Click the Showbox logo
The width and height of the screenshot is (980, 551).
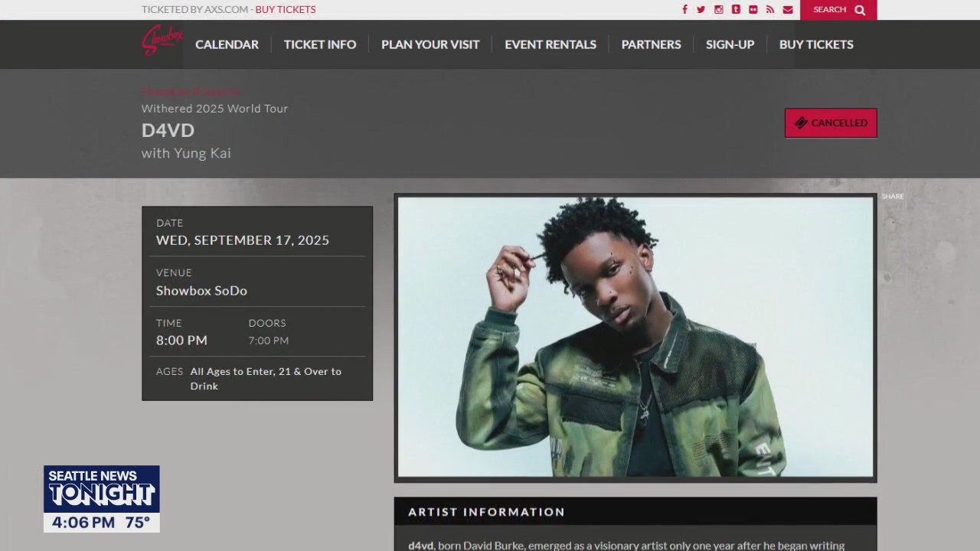tap(162, 41)
